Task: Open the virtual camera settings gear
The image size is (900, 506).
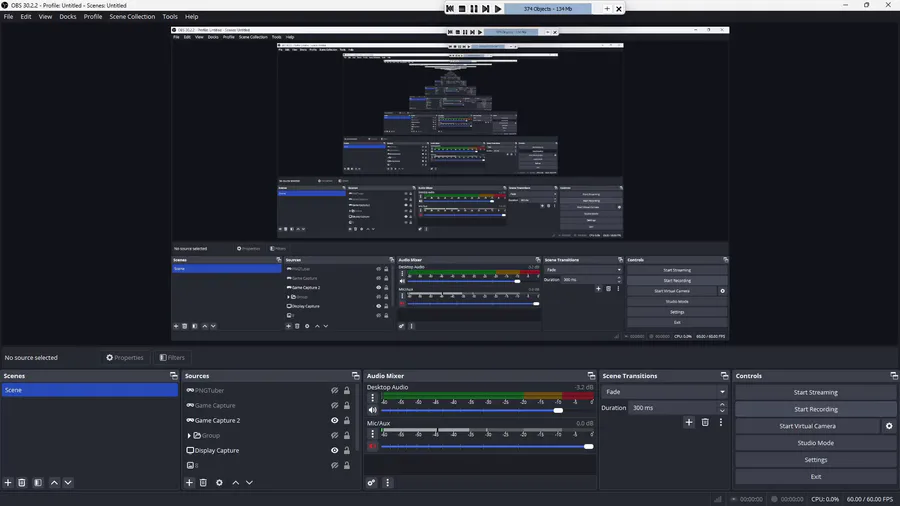Action: 889,426
